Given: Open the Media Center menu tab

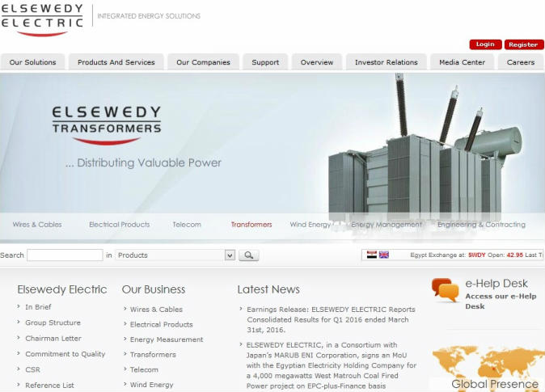Looking at the screenshot, I should click(x=462, y=62).
